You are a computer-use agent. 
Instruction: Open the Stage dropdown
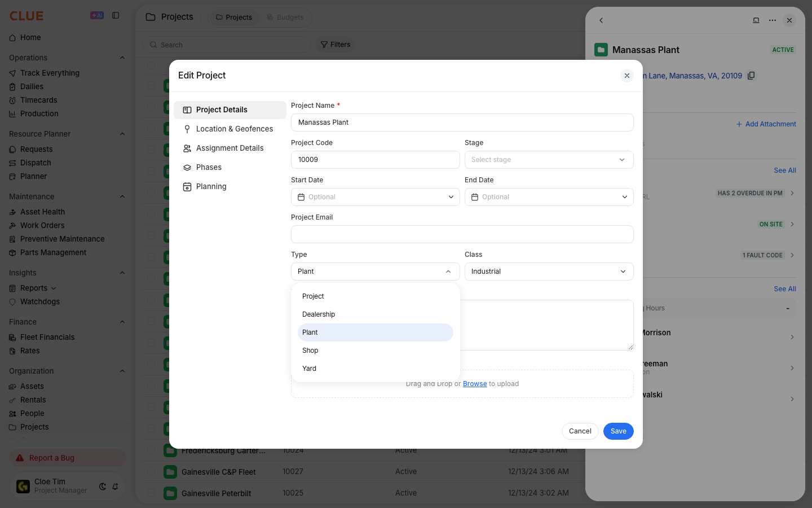pos(549,160)
